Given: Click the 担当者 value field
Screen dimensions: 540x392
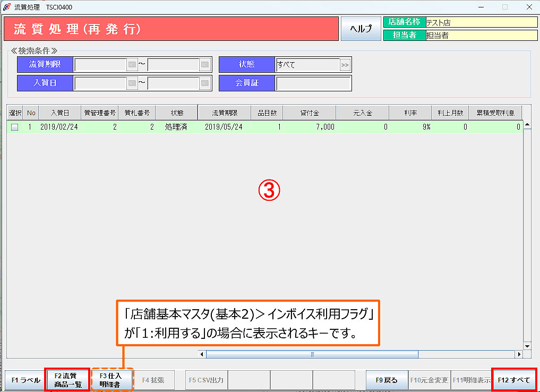Looking at the screenshot, I should click(482, 35).
